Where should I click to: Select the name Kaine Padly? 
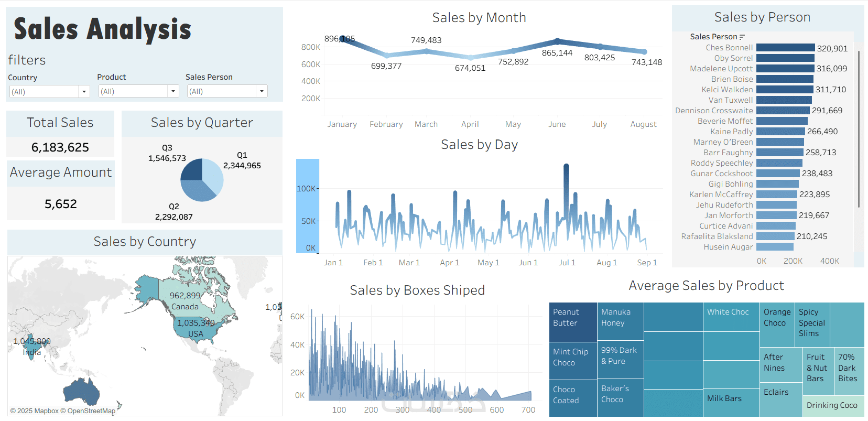(732, 132)
